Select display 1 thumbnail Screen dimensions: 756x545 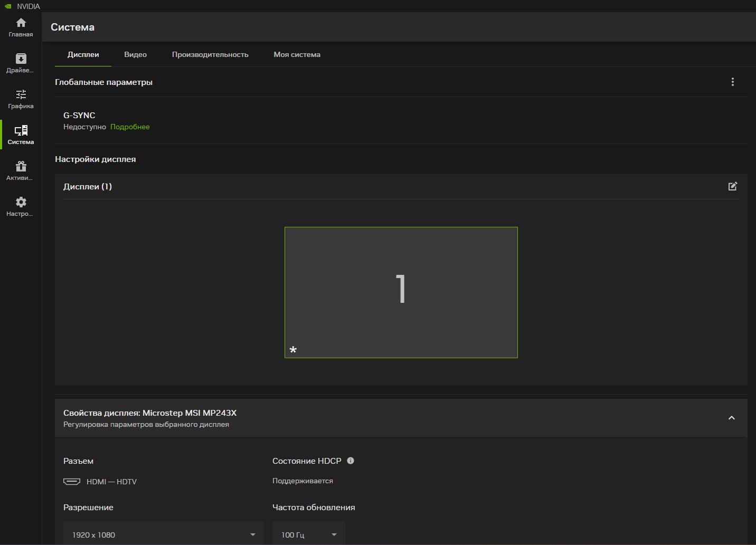(x=401, y=292)
